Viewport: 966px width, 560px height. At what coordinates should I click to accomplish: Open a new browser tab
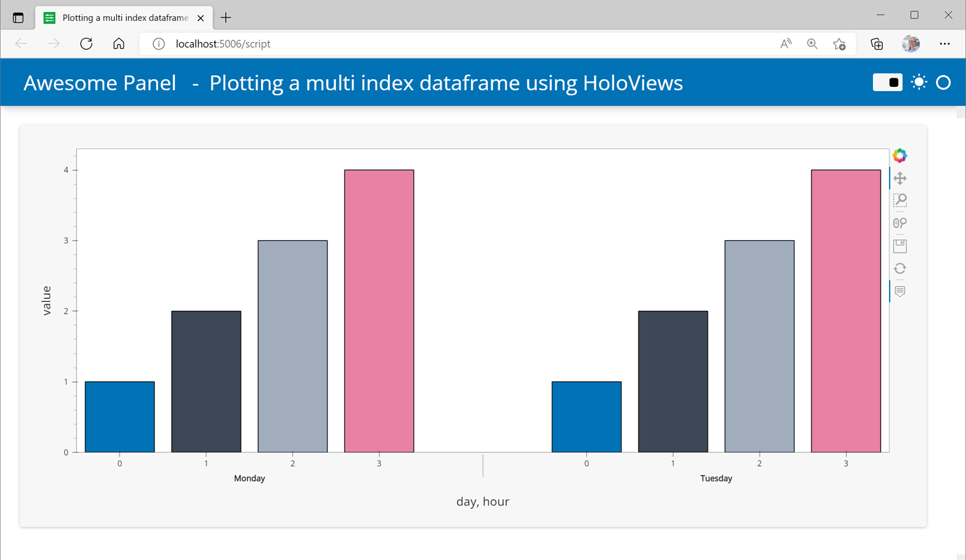(x=225, y=17)
